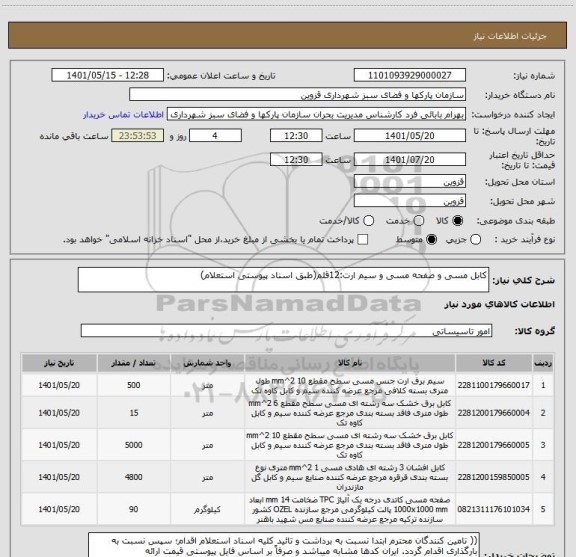Screen dimensions: 576x557
Task: Click product code 2281200179660005
Action: [x=493, y=445]
